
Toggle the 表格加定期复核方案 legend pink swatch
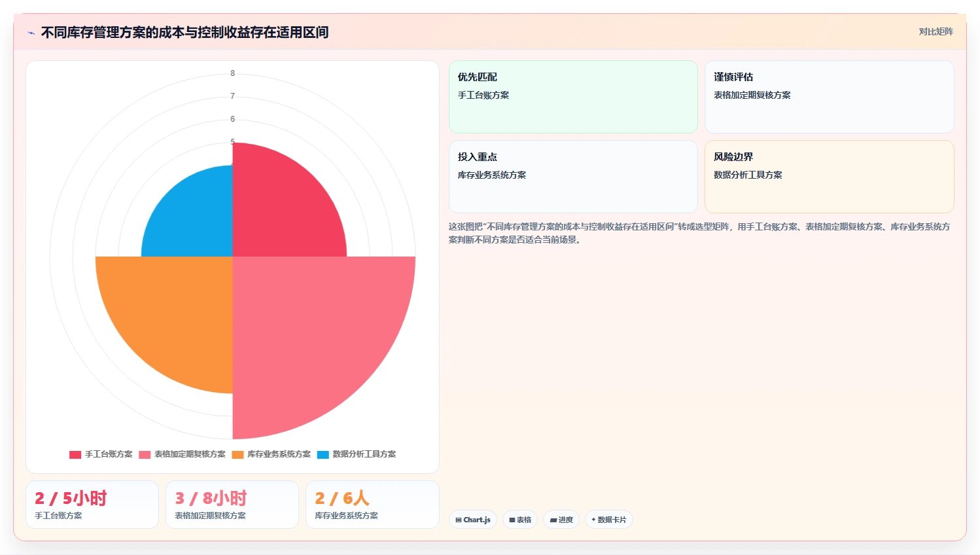coord(145,454)
